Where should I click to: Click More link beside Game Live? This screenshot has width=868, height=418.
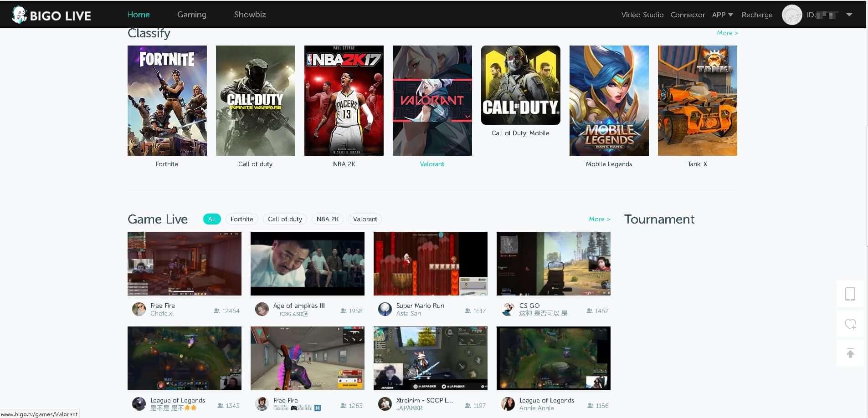(599, 219)
